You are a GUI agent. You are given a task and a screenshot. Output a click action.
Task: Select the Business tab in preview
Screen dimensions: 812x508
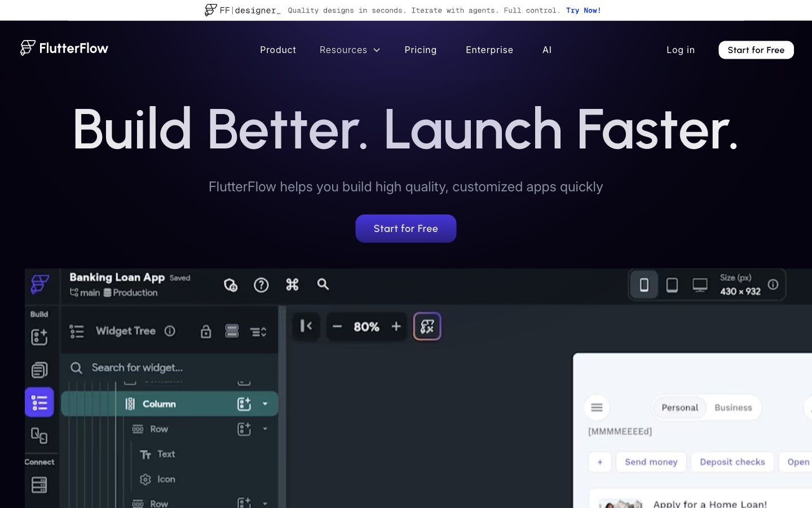[733, 408]
